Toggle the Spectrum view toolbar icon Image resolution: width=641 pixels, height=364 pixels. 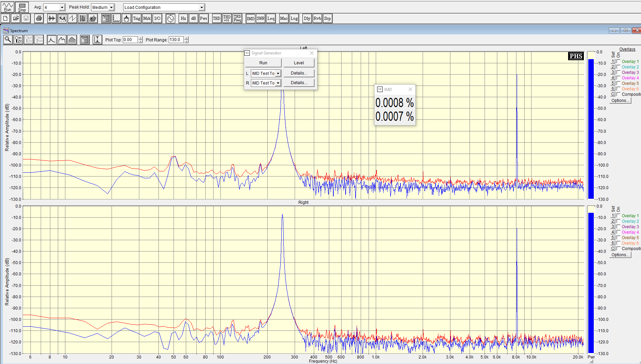click(x=62, y=18)
